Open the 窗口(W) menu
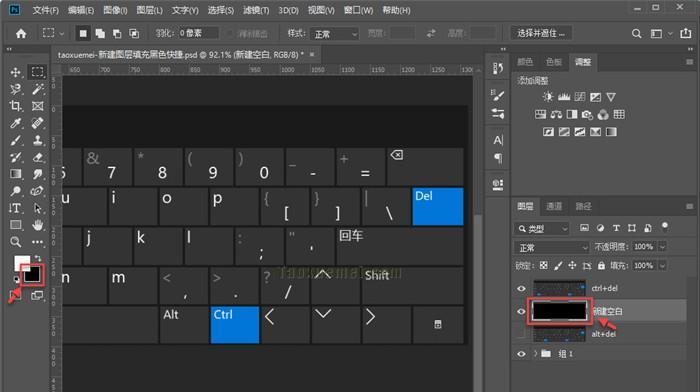Viewport: 700px width, 392px height. click(x=358, y=10)
